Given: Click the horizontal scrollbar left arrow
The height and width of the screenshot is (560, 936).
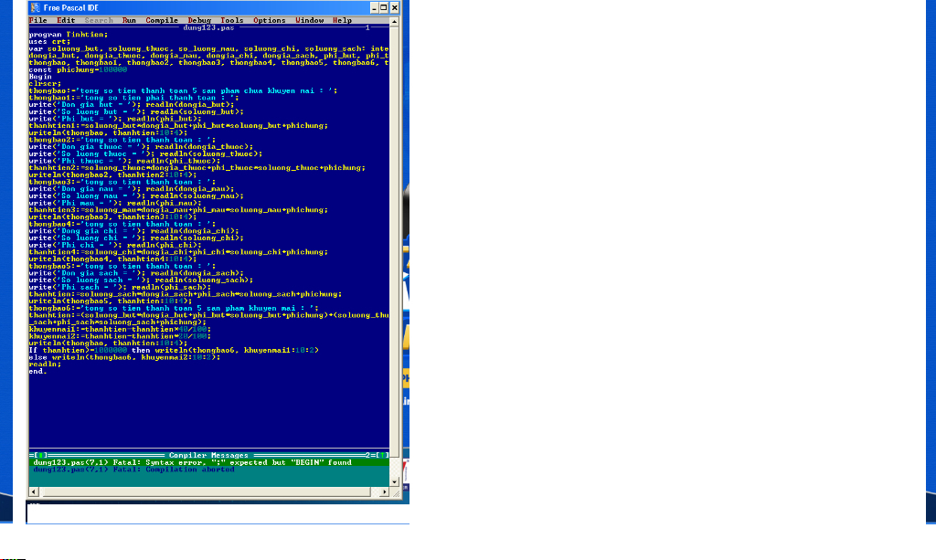Looking at the screenshot, I should click(34, 492).
